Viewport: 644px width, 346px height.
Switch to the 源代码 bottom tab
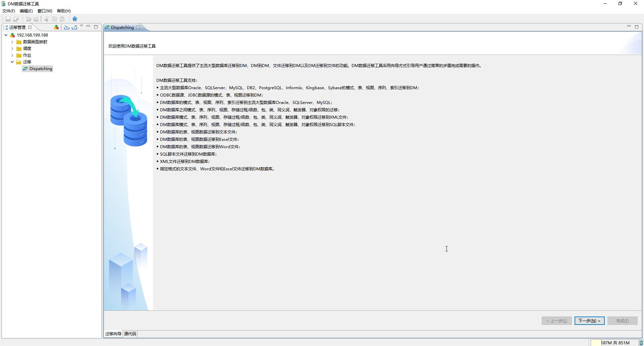click(130, 334)
